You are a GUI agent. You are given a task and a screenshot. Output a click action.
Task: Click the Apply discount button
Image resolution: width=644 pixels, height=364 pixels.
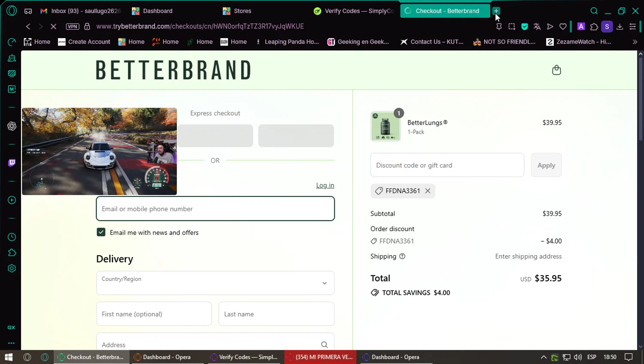pos(546,165)
